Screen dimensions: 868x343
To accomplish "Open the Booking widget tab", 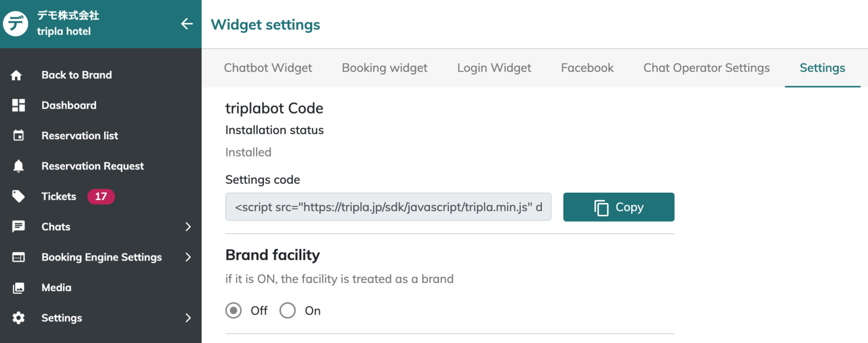I will (384, 68).
